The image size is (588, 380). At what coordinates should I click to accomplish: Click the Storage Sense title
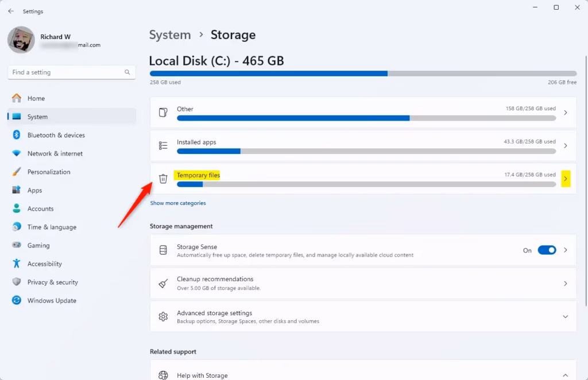pyautogui.click(x=197, y=247)
